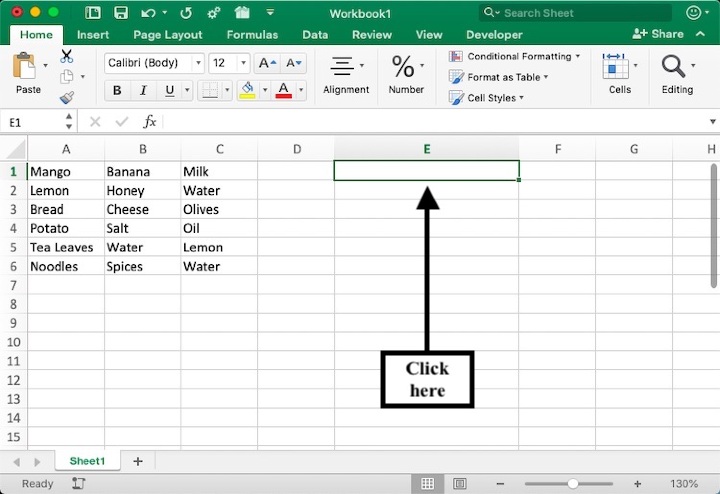The image size is (720, 494).
Task: Click the Search Sheet field
Action: (x=575, y=13)
